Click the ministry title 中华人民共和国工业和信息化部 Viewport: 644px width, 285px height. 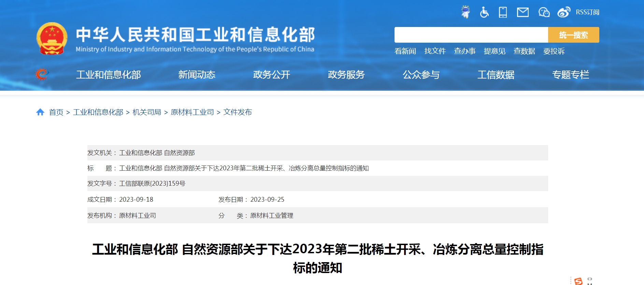(195, 34)
